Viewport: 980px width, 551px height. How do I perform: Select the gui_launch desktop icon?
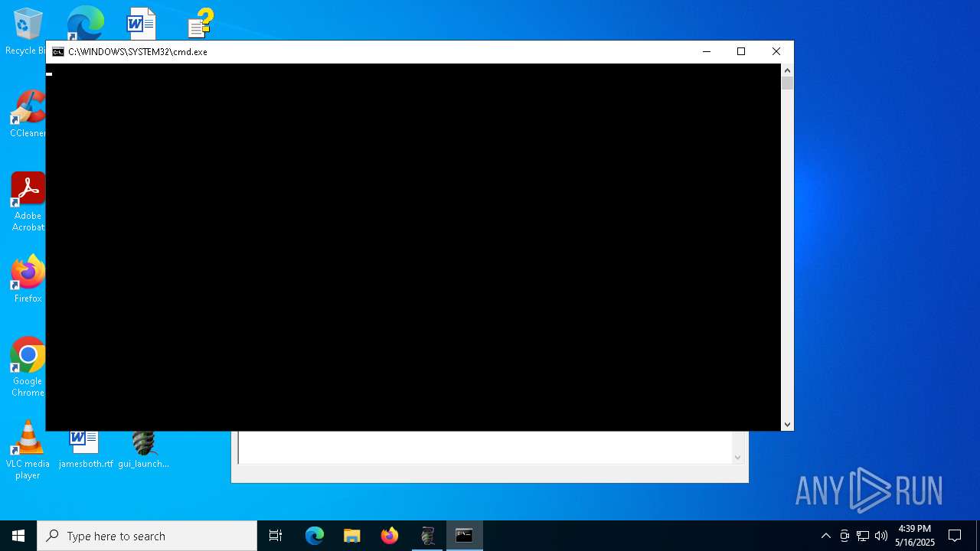tap(143, 451)
